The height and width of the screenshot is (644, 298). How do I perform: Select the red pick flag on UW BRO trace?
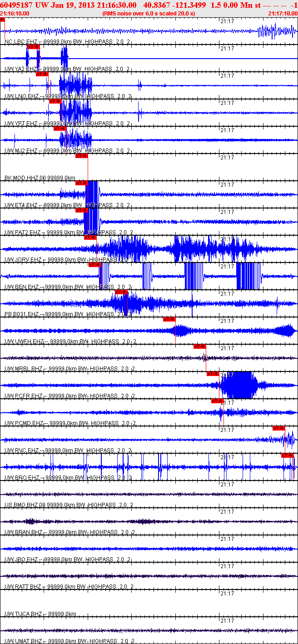point(288,456)
